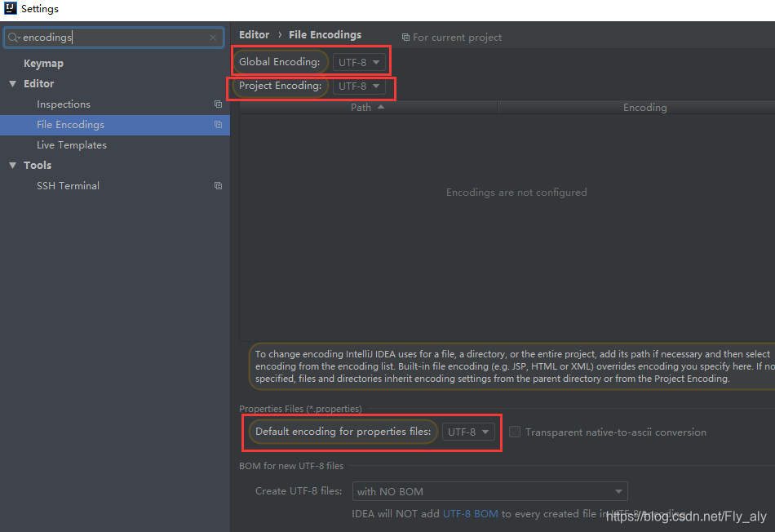Viewport: 775px width, 532px height.
Task: Focus the settings search field
Action: (x=114, y=38)
